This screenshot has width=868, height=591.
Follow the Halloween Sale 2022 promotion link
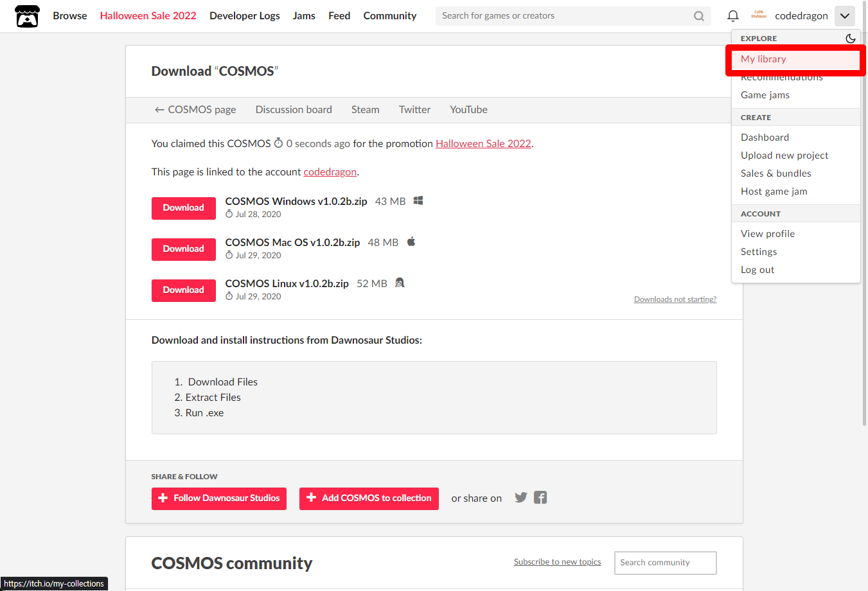point(483,144)
